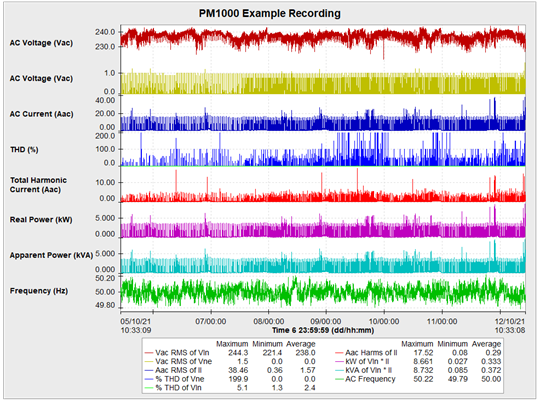Click the 09/00:00 time axis marker
The image size is (540, 404).
[326, 321]
